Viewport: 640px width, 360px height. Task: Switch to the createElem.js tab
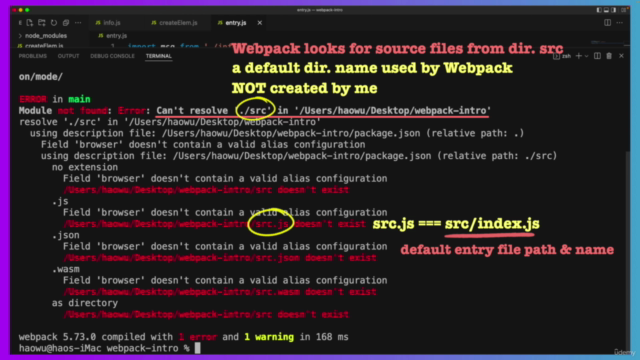click(x=174, y=23)
